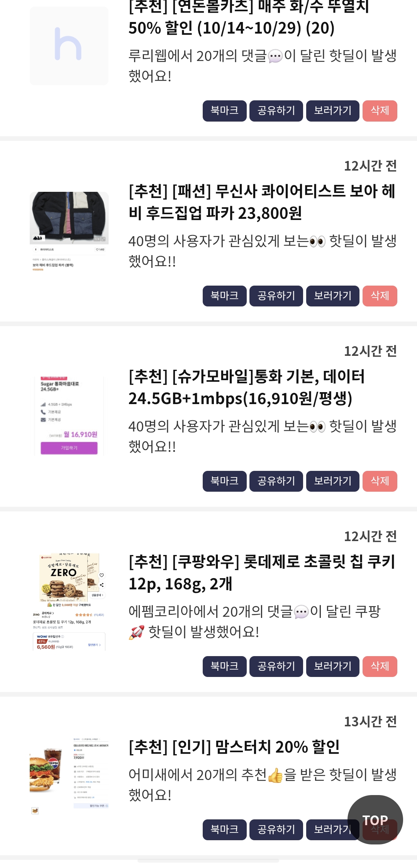Delete the 연돈볼카츠 notification with 삭제
Viewport: 417px width, 868px height.
(380, 111)
